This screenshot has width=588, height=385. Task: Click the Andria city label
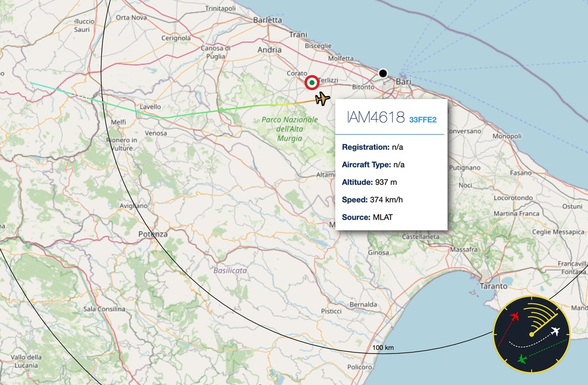pyautogui.click(x=269, y=50)
